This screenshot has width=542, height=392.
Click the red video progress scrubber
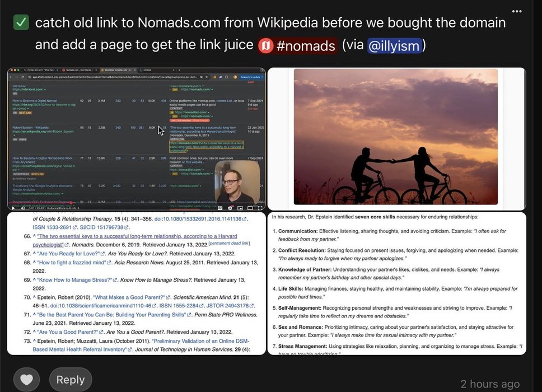(x=71, y=203)
